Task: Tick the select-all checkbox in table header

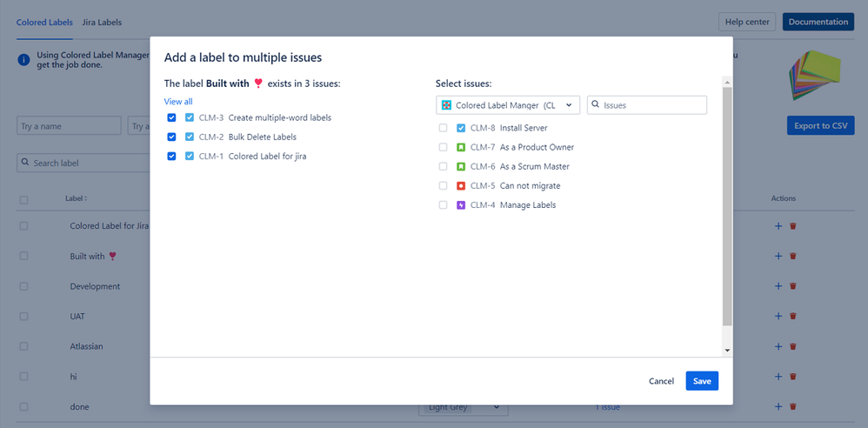Action: 23,200
